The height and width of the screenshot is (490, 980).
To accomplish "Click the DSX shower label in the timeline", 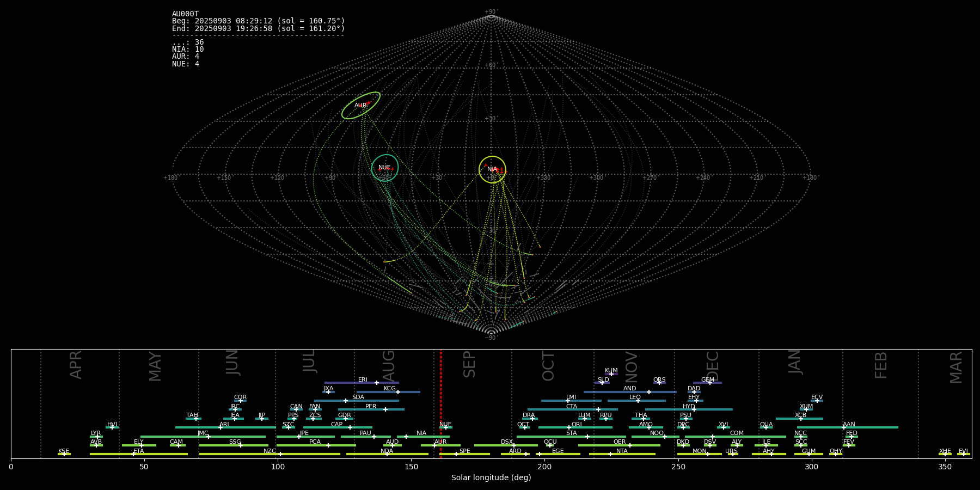I will [507, 442].
